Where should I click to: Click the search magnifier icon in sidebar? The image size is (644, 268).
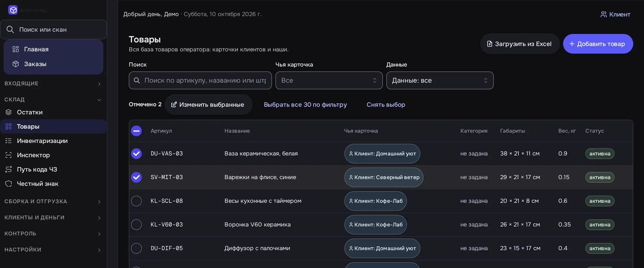click(x=10, y=30)
